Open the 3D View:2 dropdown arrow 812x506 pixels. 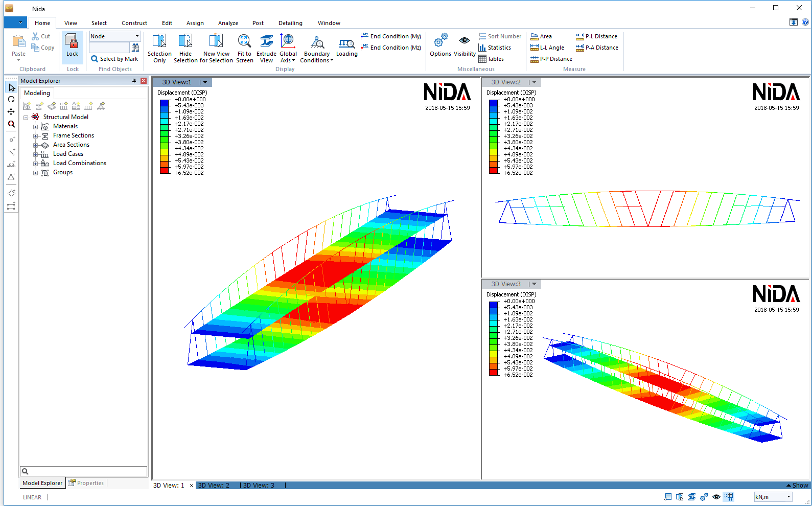pos(534,82)
